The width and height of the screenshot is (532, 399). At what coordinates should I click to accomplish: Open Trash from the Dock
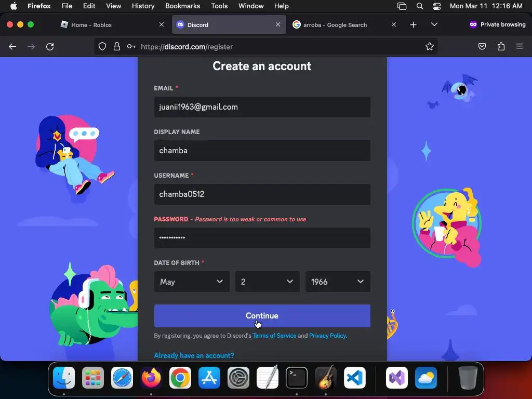(468, 378)
